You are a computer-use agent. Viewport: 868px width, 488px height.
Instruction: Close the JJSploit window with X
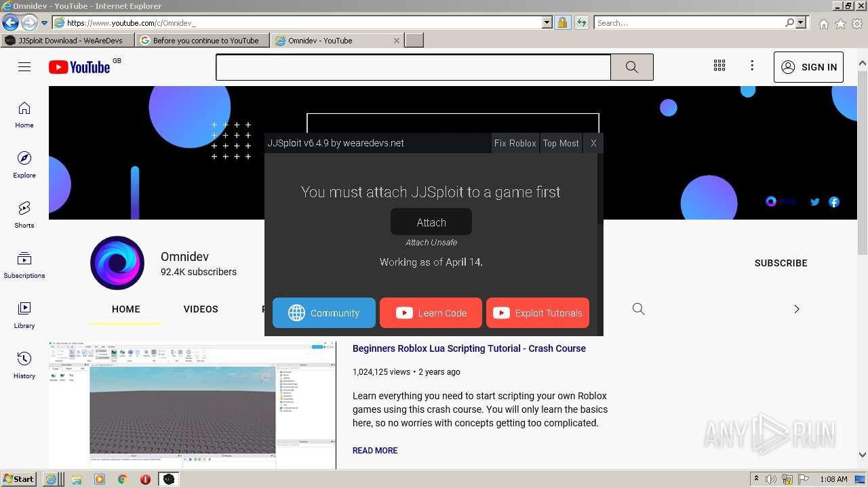click(593, 143)
